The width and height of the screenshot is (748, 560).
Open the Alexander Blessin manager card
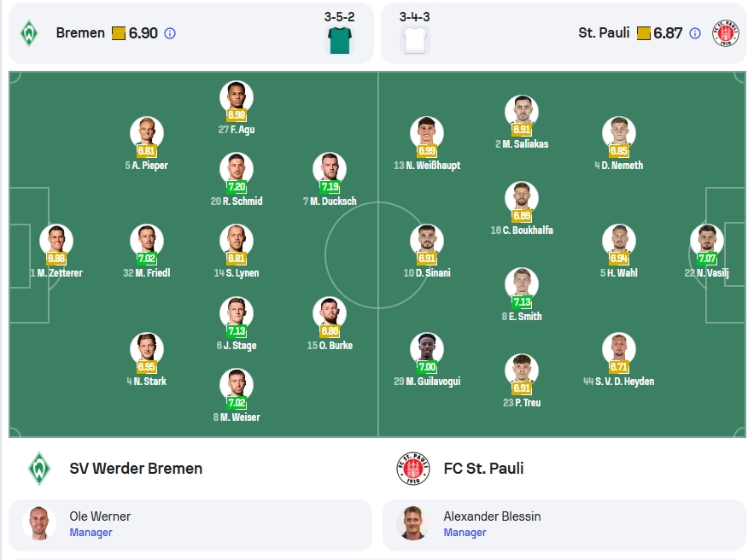(x=564, y=525)
